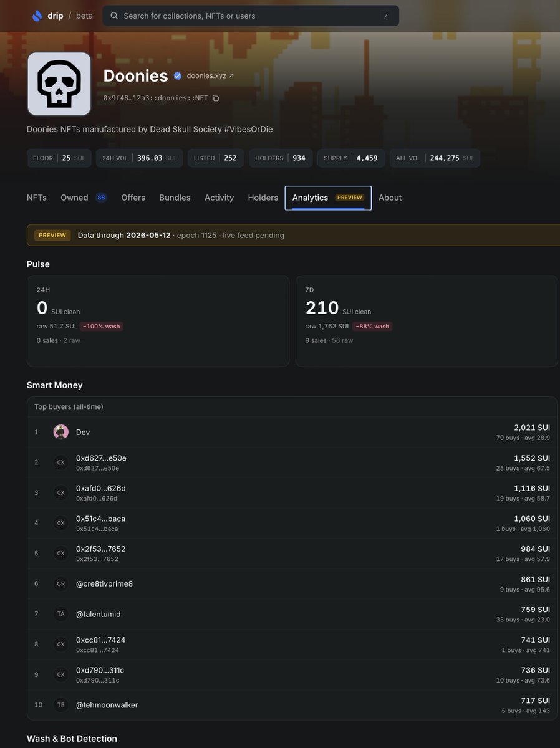This screenshot has width=560, height=748.
Task: Open @cre8tivprime8 profile
Action: [105, 584]
